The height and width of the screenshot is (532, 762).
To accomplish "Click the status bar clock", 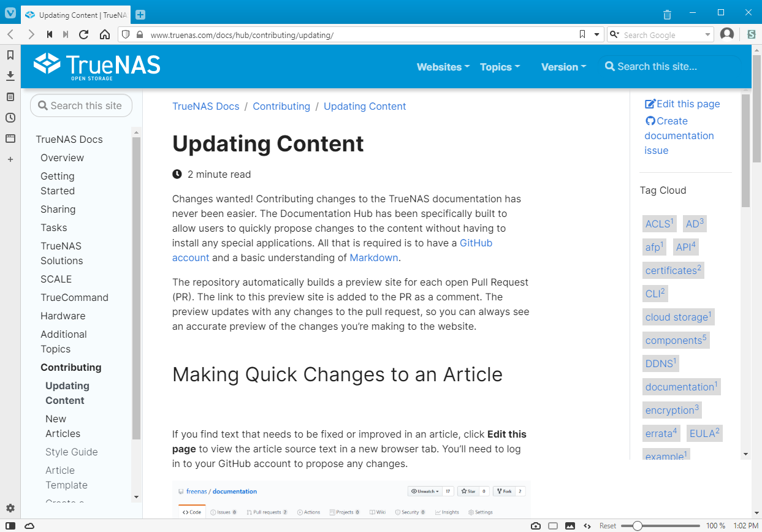I will (745, 526).
